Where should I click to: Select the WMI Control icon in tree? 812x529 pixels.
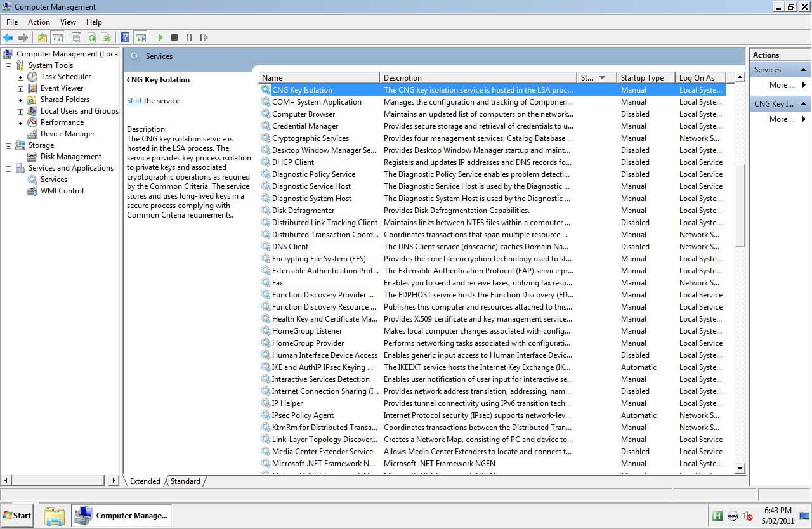tap(32, 191)
